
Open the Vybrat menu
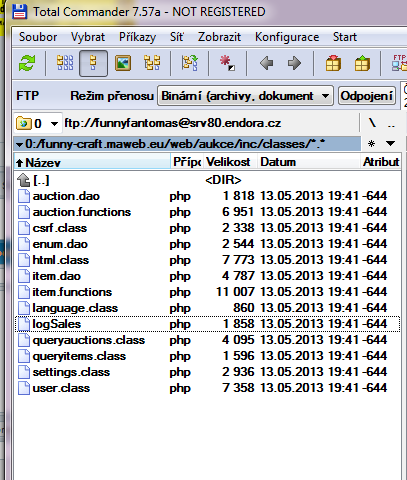click(88, 37)
